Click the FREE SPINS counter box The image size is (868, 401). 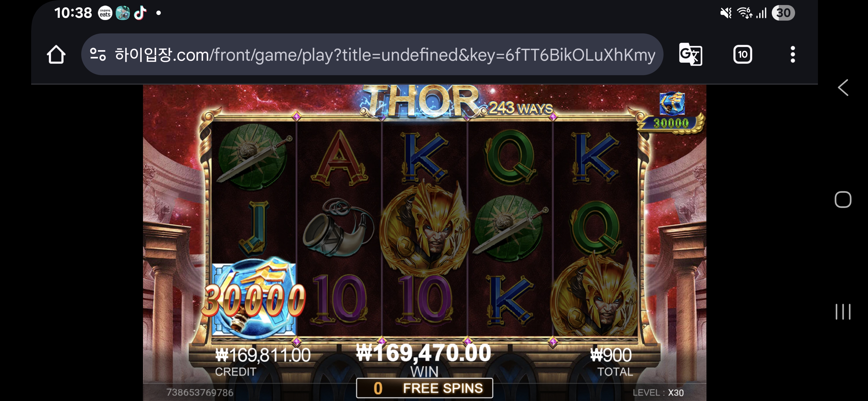point(424,388)
